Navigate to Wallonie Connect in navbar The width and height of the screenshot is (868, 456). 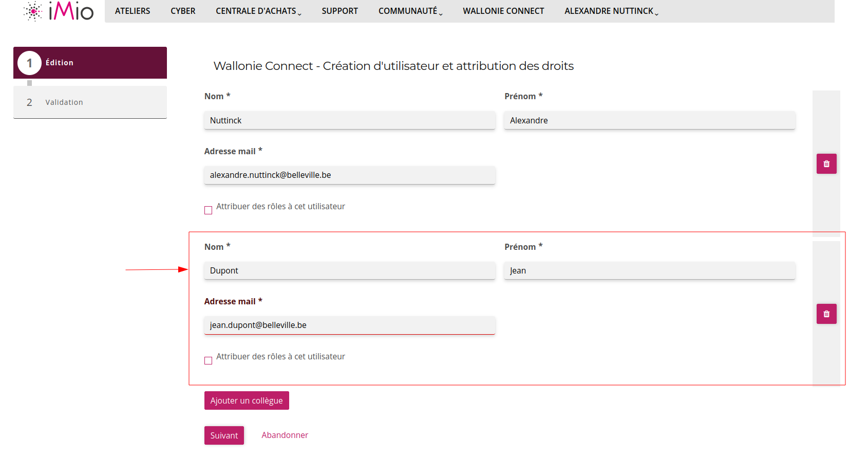[x=503, y=11]
